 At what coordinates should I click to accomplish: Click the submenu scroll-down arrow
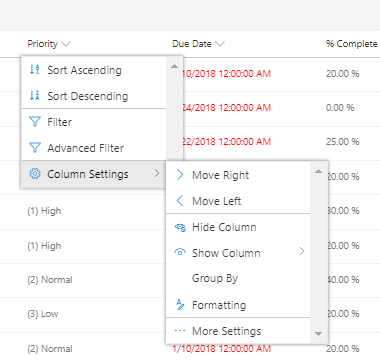(319, 334)
